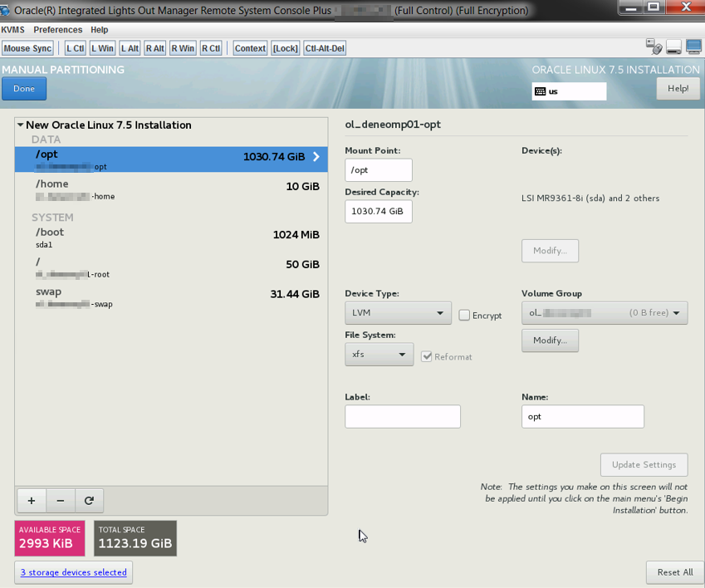The height and width of the screenshot is (588, 705).
Task: Click the Mount Point input field
Action: pos(379,170)
